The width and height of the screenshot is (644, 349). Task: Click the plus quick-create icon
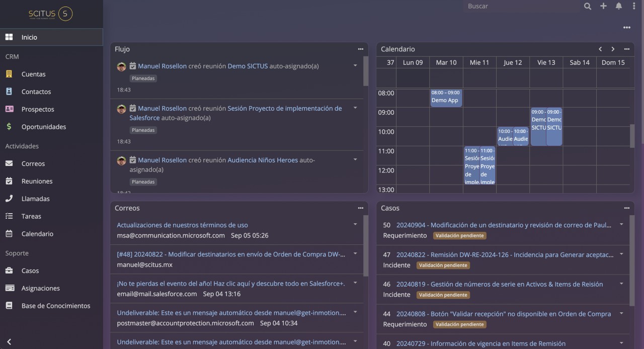point(603,6)
